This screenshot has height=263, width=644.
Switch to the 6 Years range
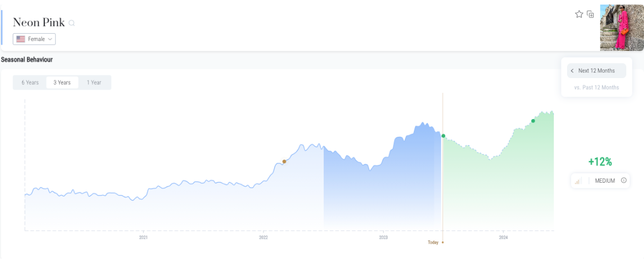(x=30, y=82)
